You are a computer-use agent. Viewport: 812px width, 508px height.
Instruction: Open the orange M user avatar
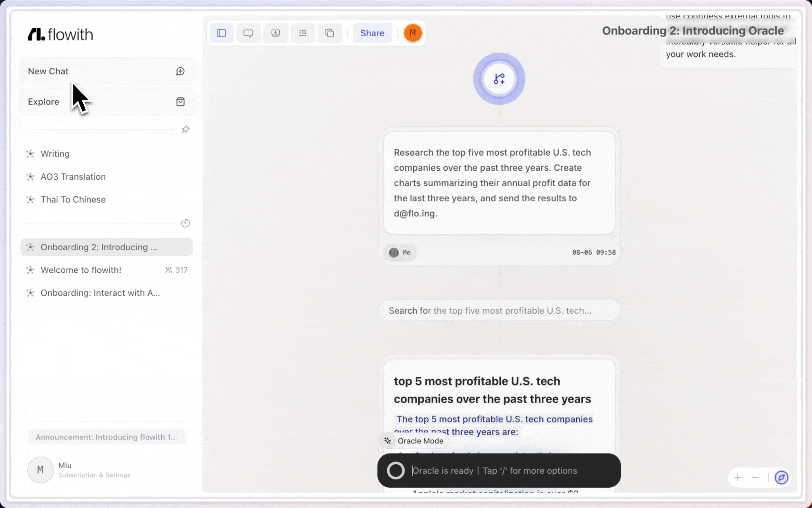413,33
